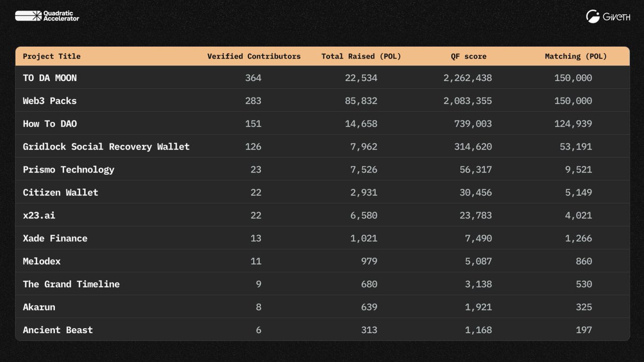Select the Prismo Technology project name
644x362 pixels.
69,169
